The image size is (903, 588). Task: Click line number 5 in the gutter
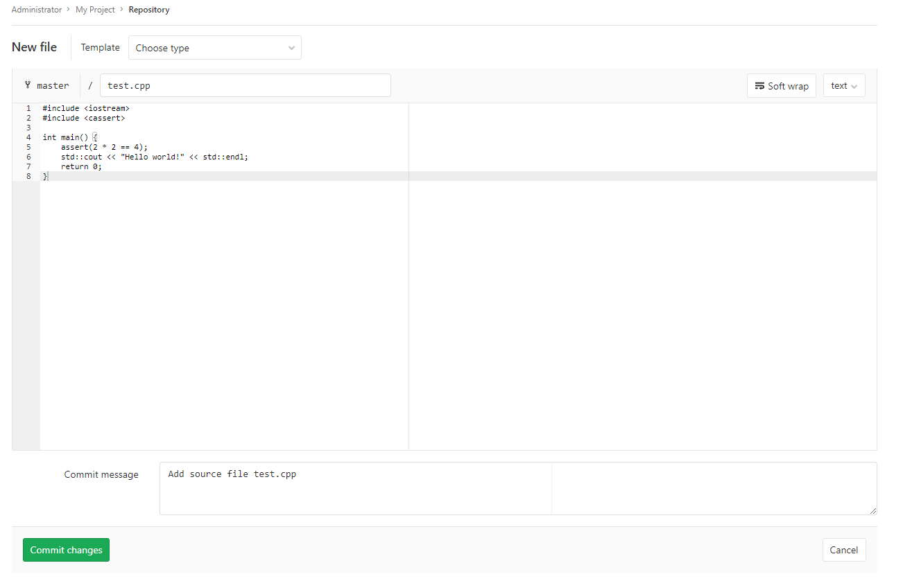tap(28, 146)
